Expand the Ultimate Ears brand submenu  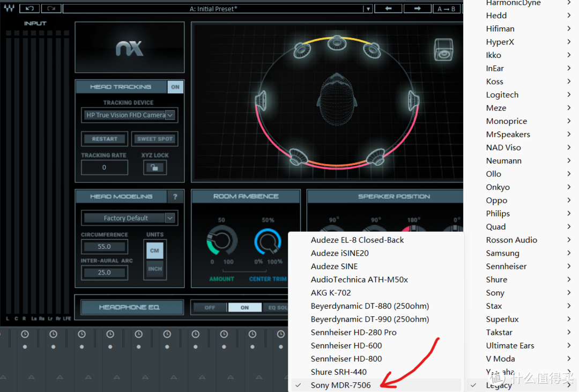pyautogui.click(x=522, y=345)
